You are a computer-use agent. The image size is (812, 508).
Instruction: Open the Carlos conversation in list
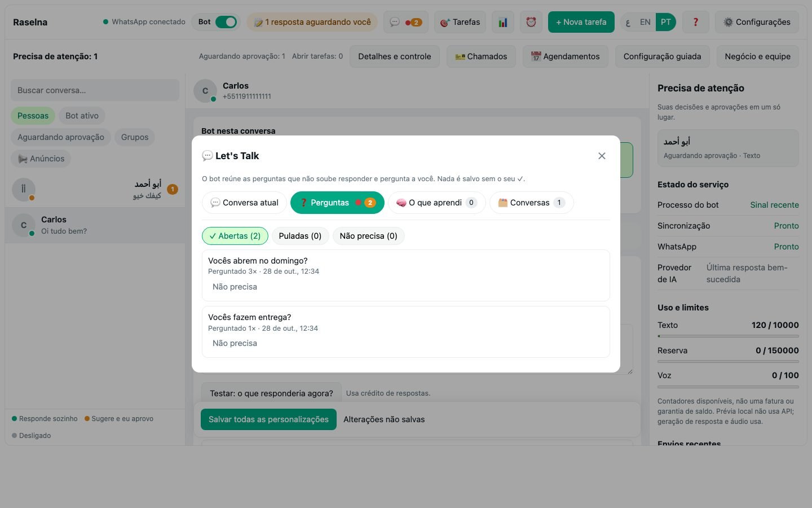95,225
